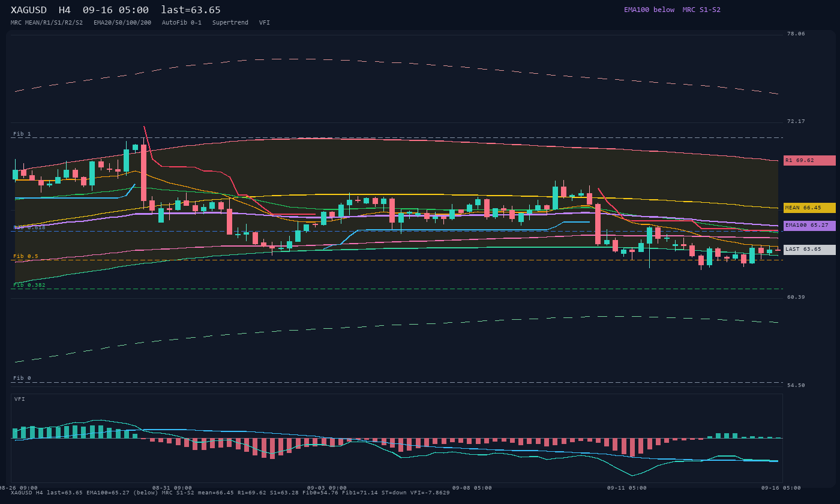Click 'ST=down' in the bottom status line

(x=394, y=493)
